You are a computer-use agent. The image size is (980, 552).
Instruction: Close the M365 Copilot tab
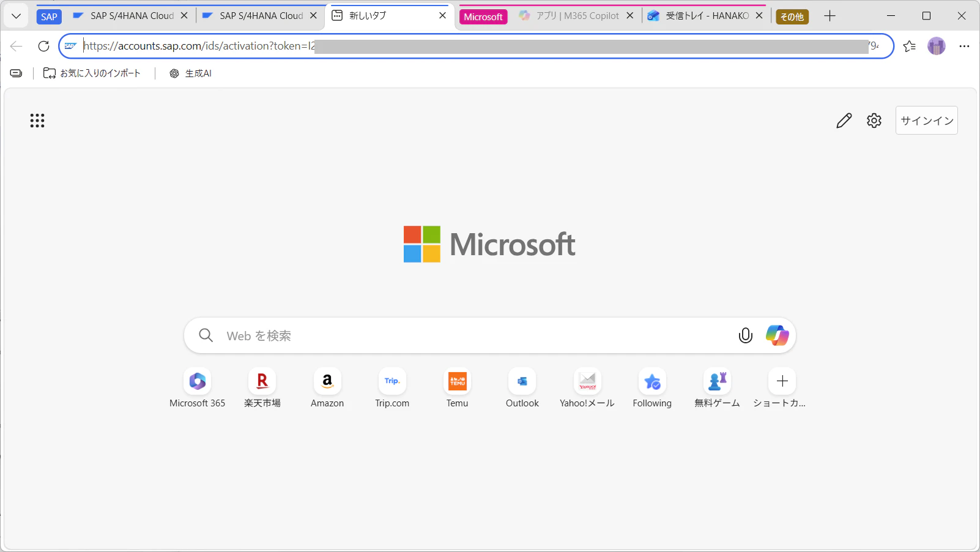(630, 16)
